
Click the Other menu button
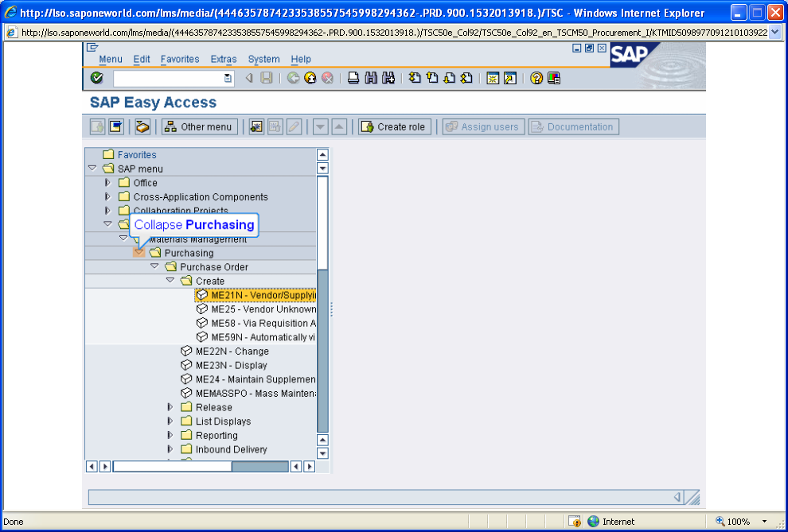pyautogui.click(x=200, y=127)
